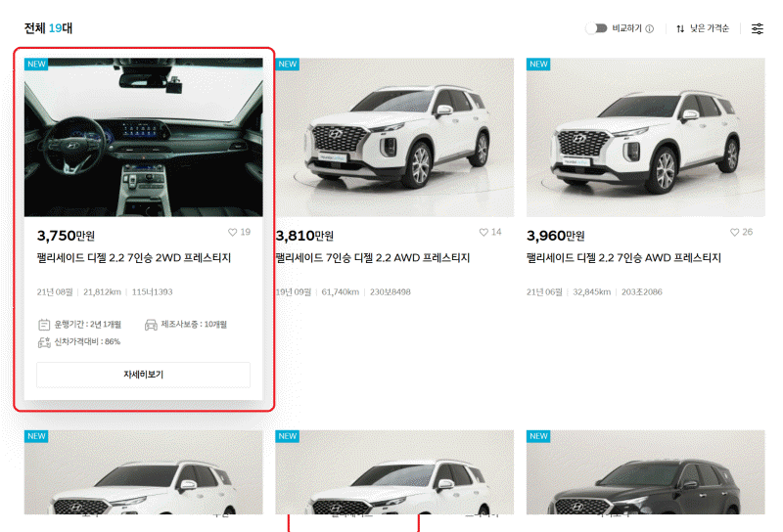Click the car icon next to 제조사보증
This screenshot has height=532, width=783.
151,325
